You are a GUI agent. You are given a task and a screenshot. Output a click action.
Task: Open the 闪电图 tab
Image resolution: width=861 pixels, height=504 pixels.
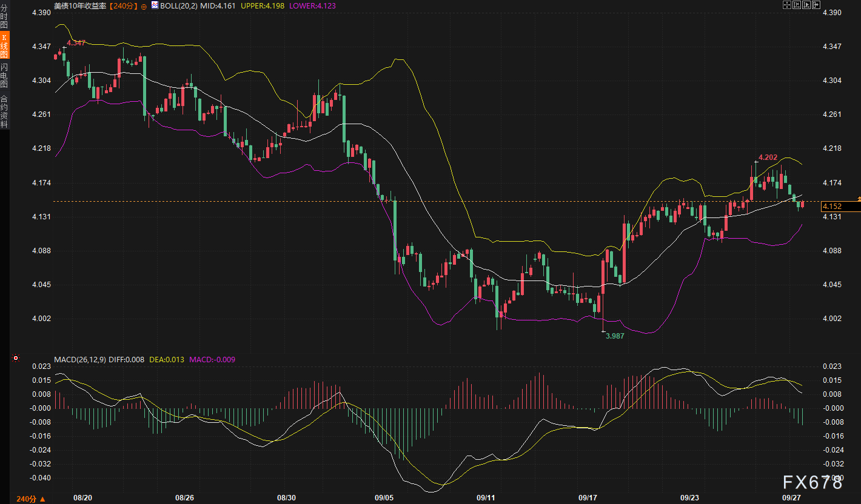tap(4, 75)
